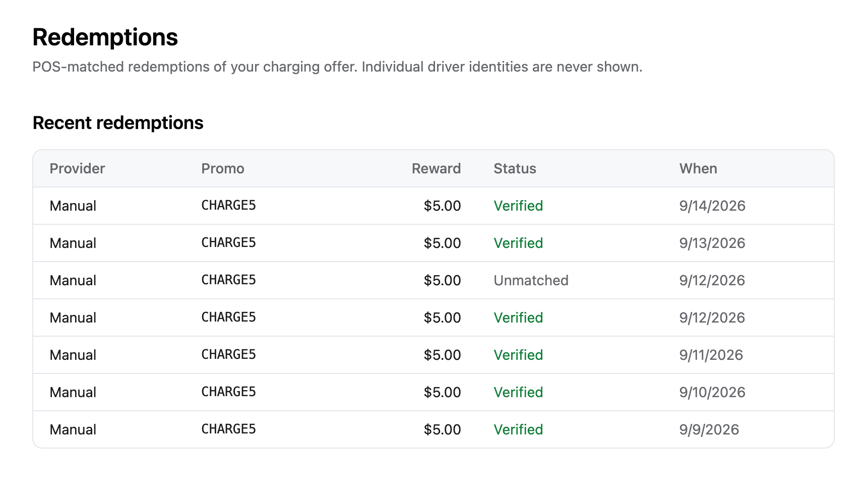
Task: Click the $5.00 reward in the 9/13/2026 row
Action: coord(442,243)
